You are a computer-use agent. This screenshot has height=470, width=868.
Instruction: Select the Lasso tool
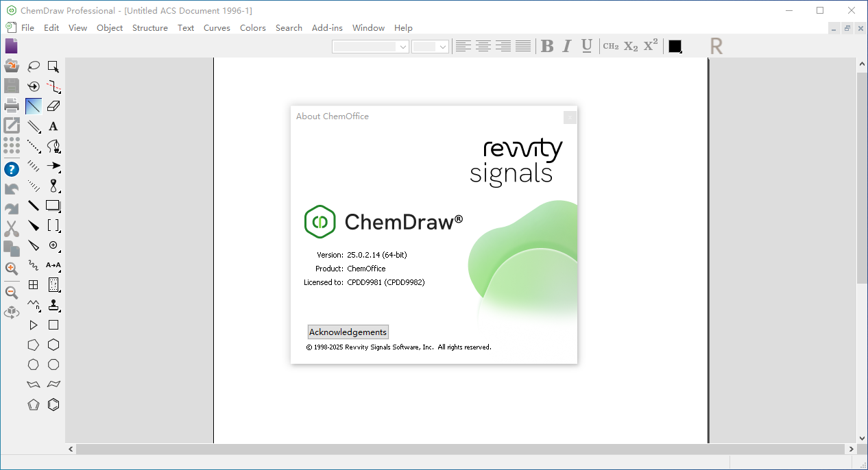pyautogui.click(x=33, y=66)
